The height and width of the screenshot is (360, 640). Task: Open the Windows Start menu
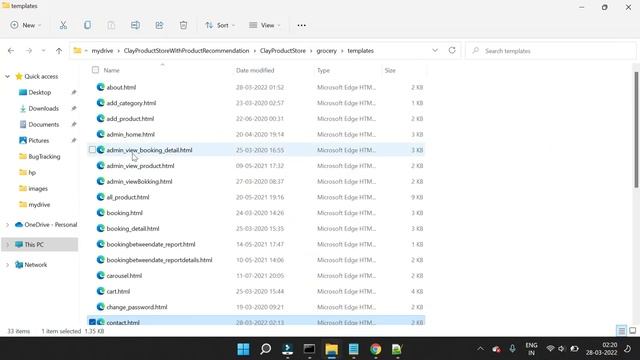[x=243, y=349]
